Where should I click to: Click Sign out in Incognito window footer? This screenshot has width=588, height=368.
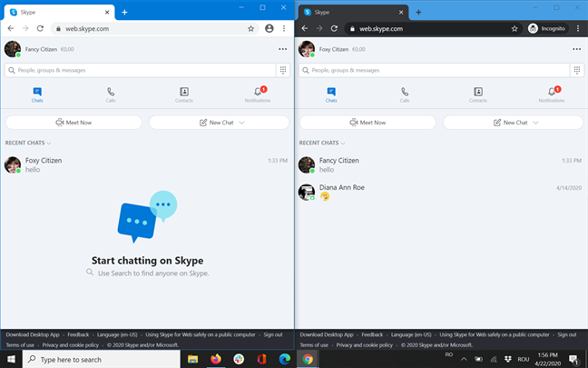coord(567,334)
